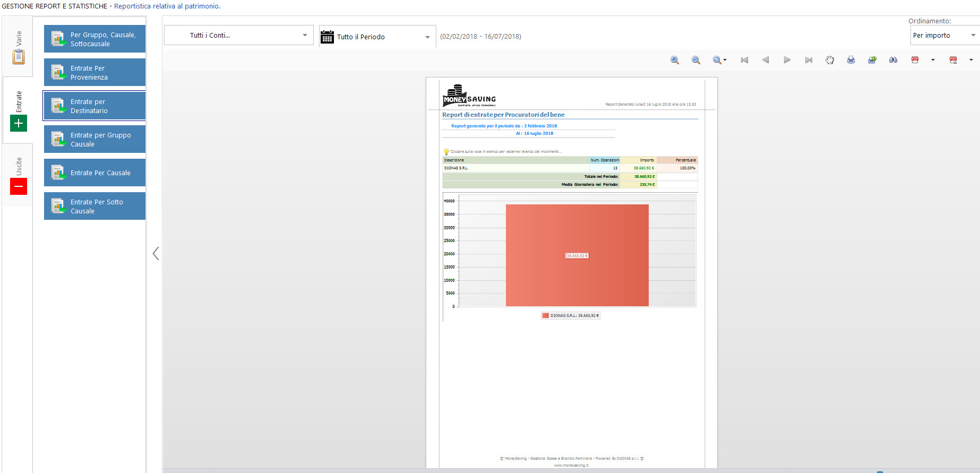
Task: Switch to the Uscite tab
Action: coord(19,175)
